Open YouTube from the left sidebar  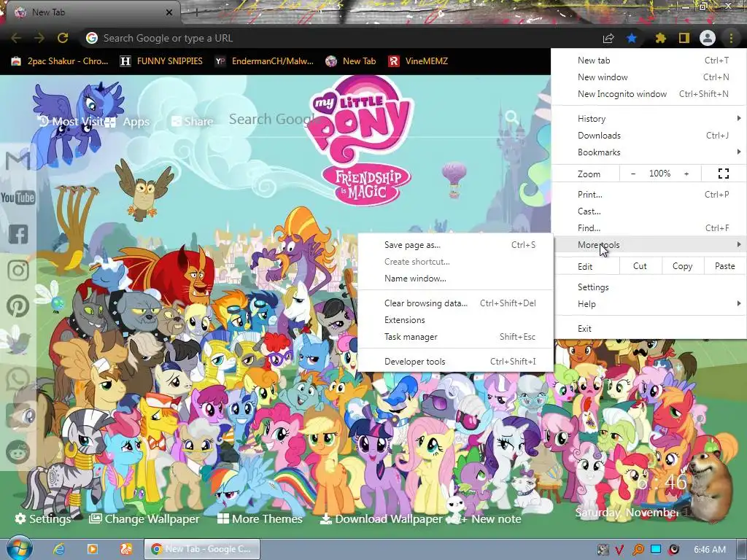[x=18, y=197]
